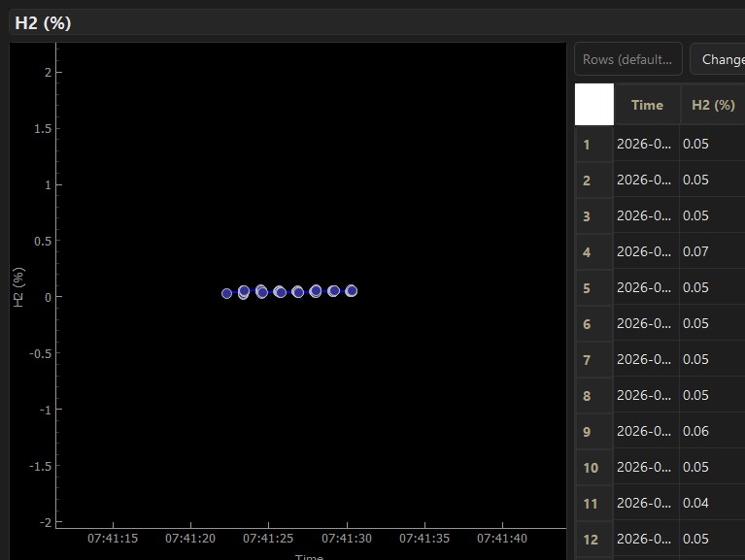Select the Time column header
The height and width of the screenshot is (560, 745).
(647, 105)
